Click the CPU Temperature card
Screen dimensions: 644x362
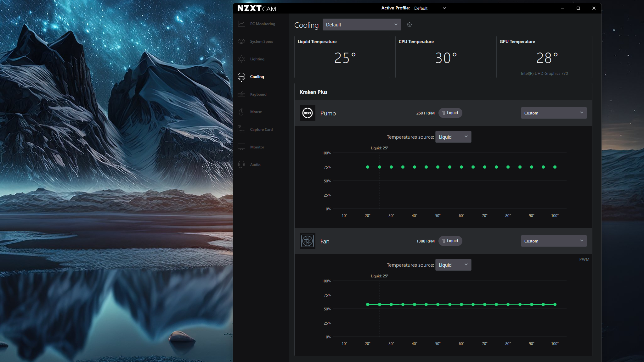point(443,57)
